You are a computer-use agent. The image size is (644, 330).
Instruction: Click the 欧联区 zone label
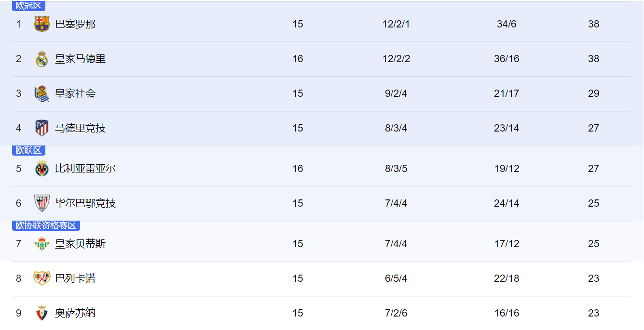29,150
